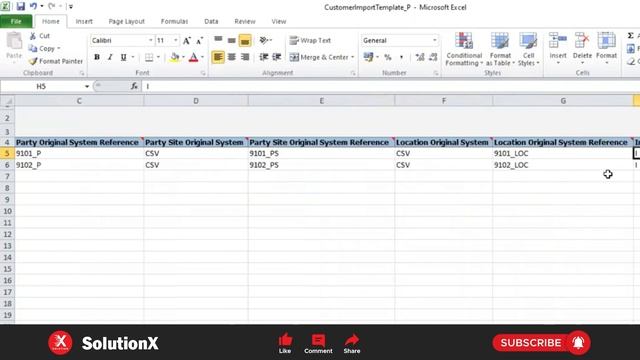
Task: Click the Accounting Number Format icon
Action: click(369, 57)
